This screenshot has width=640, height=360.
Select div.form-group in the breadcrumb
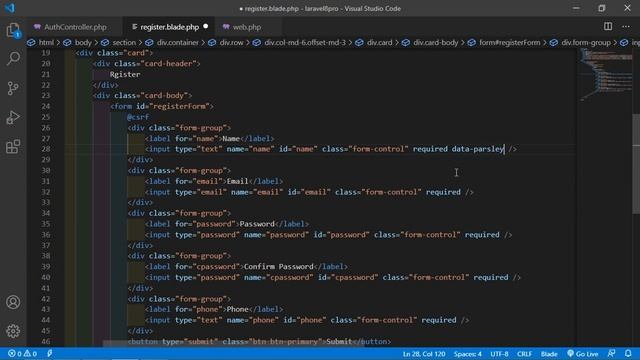point(586,42)
